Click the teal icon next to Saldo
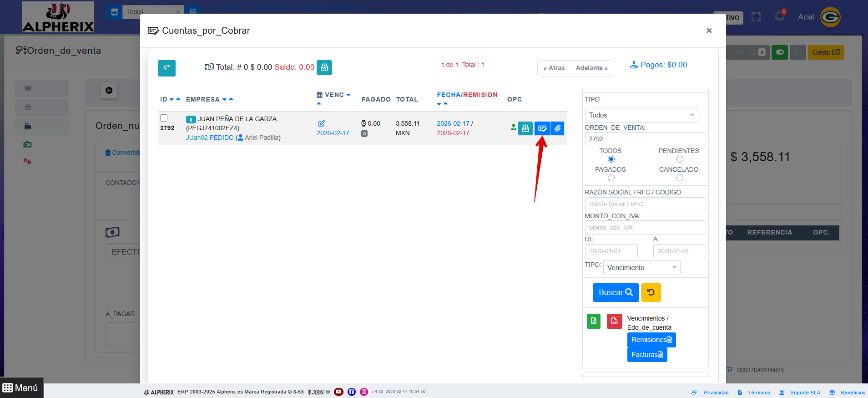868x398 pixels. click(x=324, y=67)
